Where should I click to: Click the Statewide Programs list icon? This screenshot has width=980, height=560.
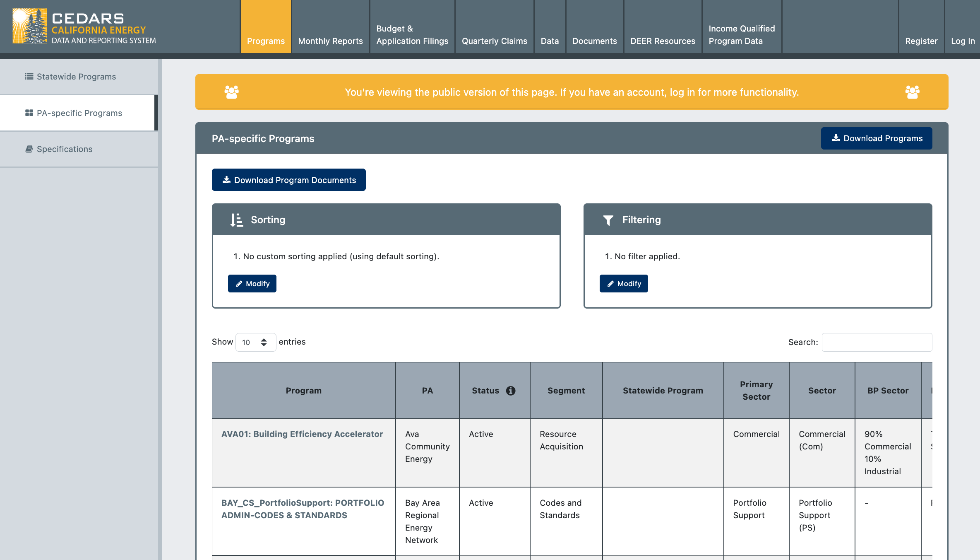[29, 76]
